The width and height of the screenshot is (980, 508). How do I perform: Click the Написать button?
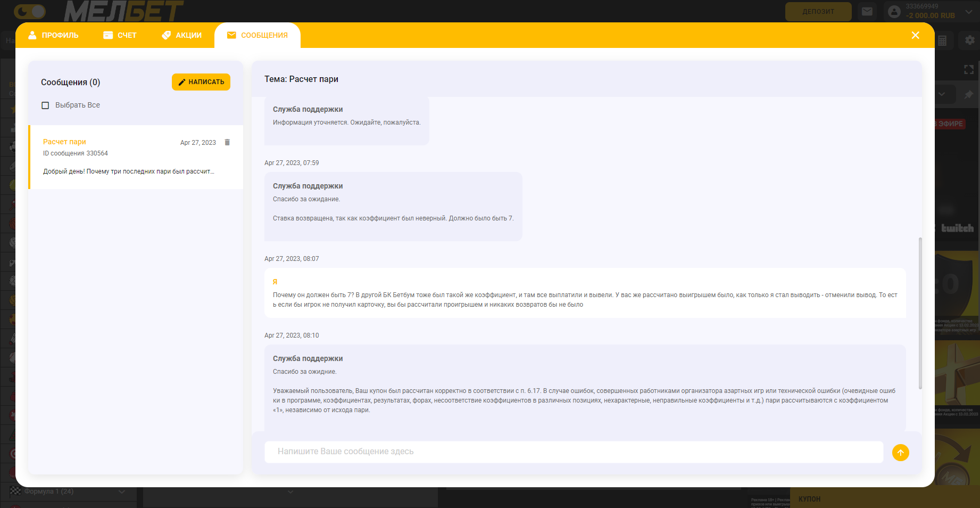click(201, 82)
